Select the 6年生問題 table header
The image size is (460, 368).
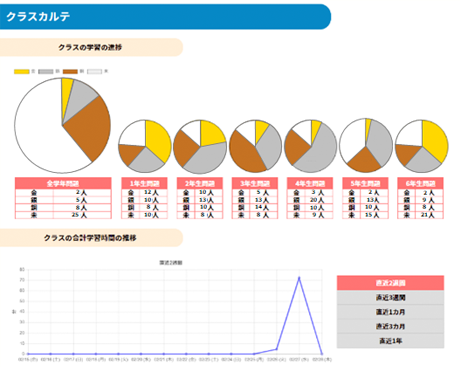[420, 183]
